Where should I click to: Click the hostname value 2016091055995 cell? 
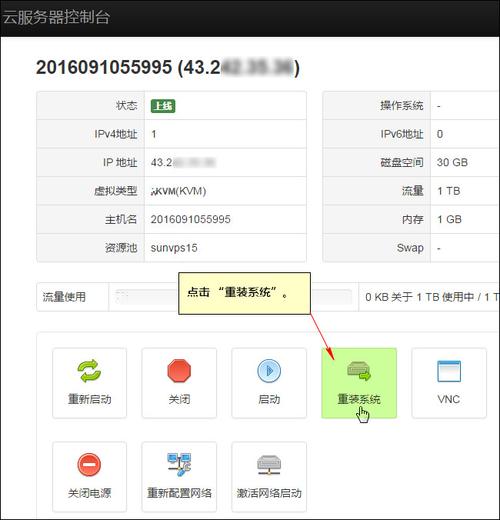pyautogui.click(x=190, y=219)
